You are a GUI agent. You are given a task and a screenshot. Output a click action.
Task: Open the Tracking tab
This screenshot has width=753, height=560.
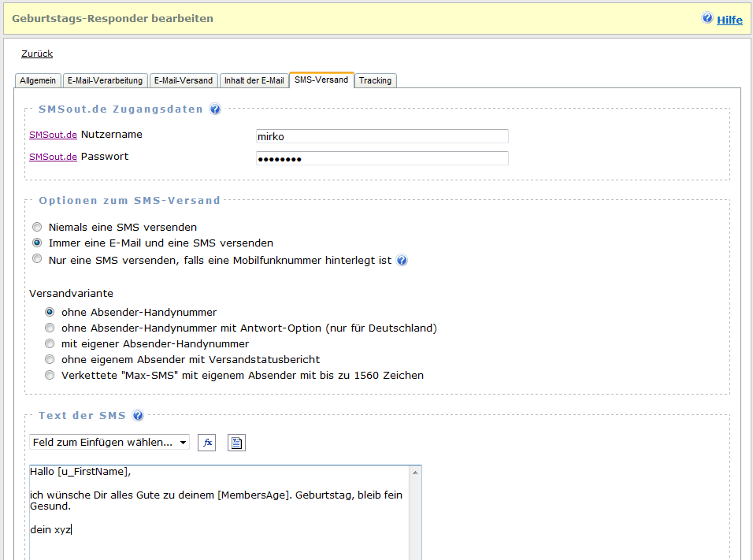coord(375,80)
